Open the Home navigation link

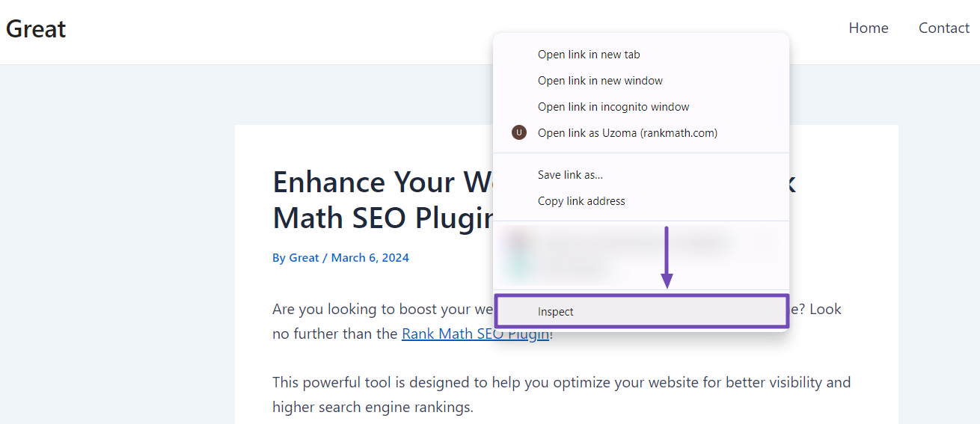click(x=869, y=28)
